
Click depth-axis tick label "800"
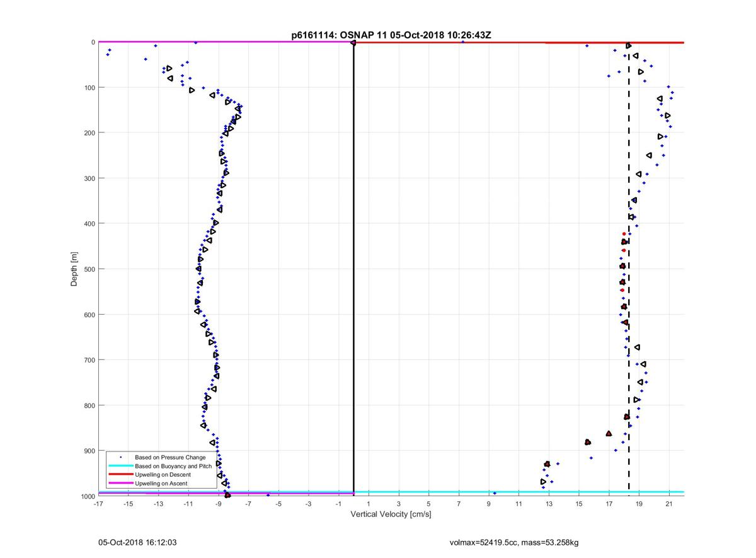pos(89,405)
